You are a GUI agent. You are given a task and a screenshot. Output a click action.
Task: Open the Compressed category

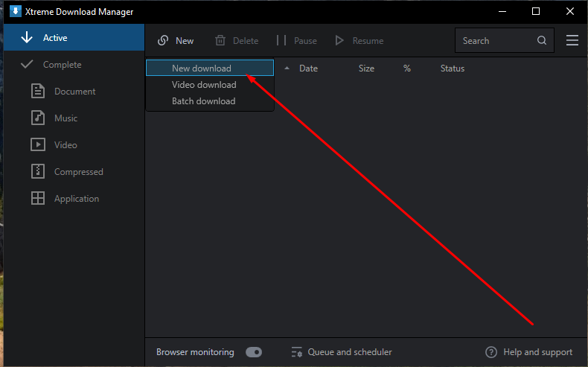[x=74, y=172]
